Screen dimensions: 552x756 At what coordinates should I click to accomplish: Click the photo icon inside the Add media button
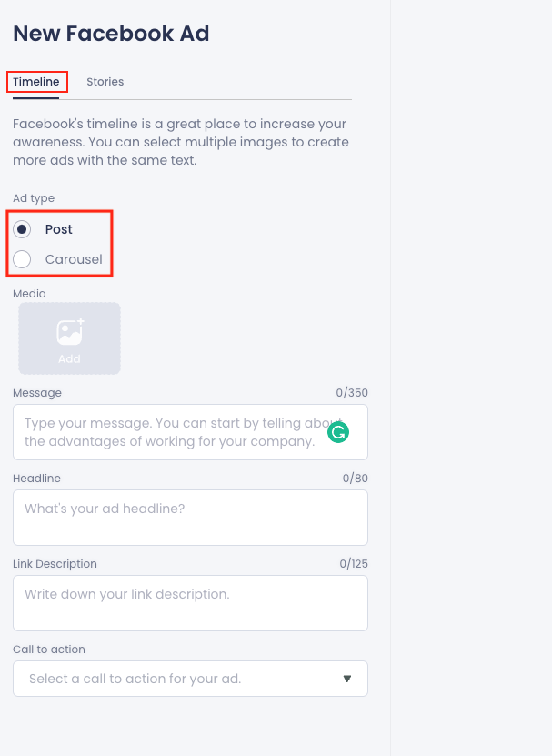[x=69, y=332]
